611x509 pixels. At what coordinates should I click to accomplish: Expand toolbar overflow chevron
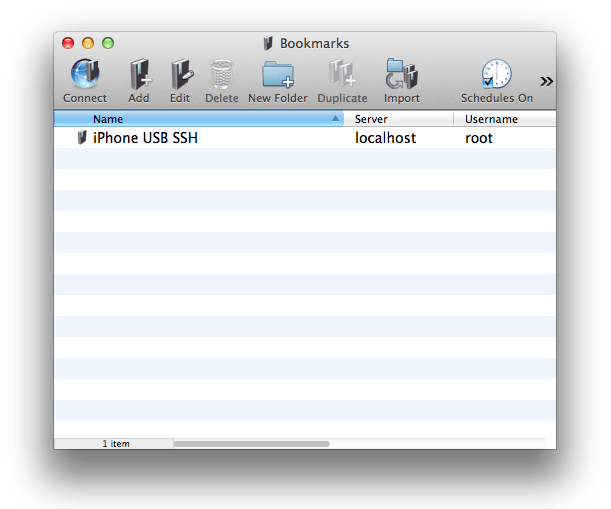(546, 81)
